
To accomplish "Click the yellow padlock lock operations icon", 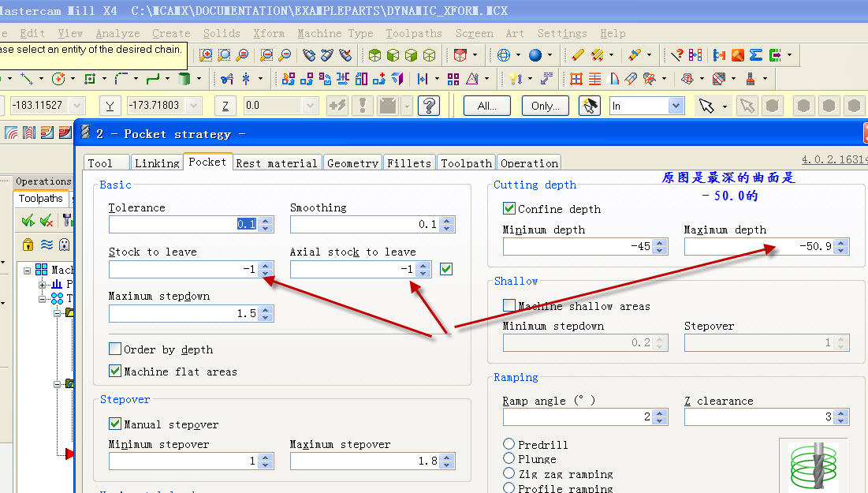I will click(28, 245).
